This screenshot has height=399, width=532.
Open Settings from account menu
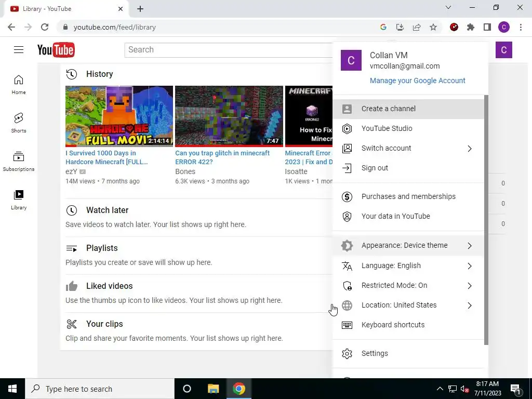408,353
